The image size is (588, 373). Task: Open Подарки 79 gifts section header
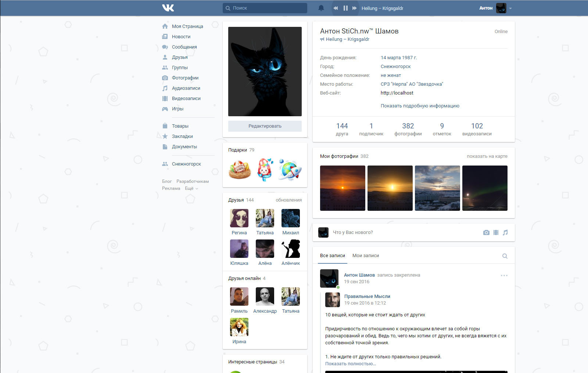click(x=241, y=150)
